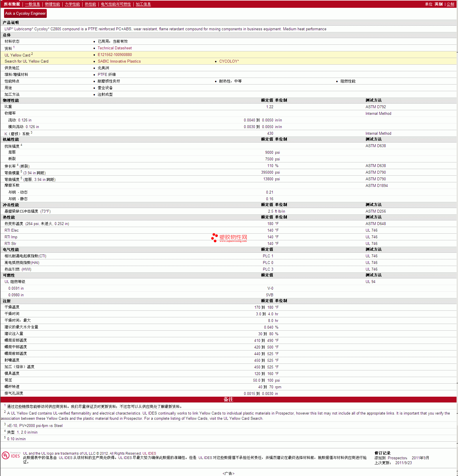Click 北美洲 availability entry
458x476 pixels.
(x=103, y=68)
